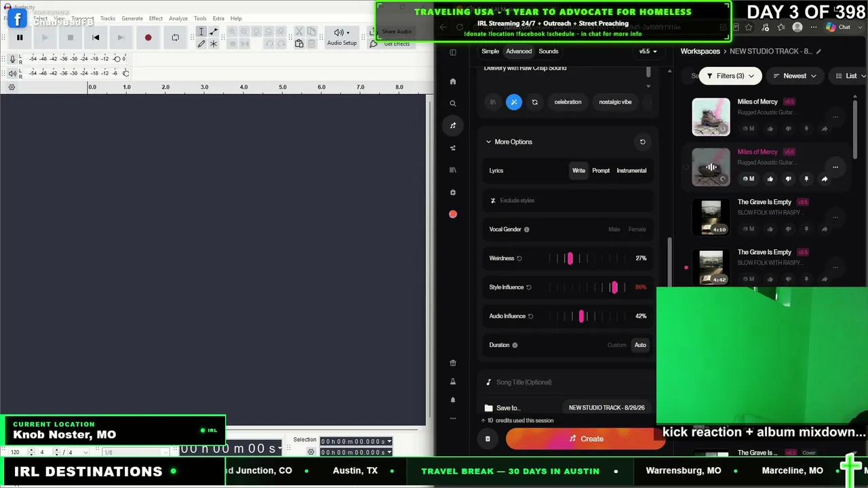Screen dimensions: 868x488
Task: Pick the Draw pencil tool in Audacity
Action: [201, 44]
